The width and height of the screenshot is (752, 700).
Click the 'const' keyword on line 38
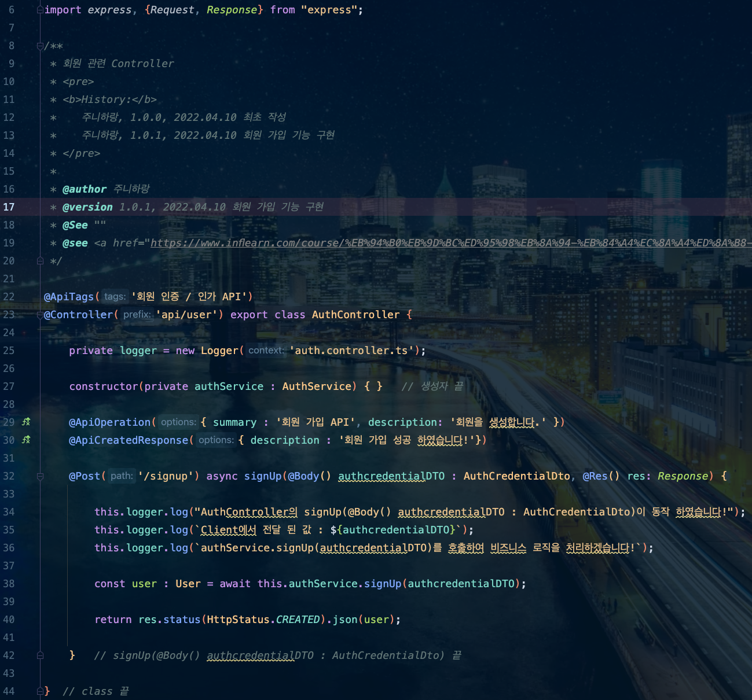pos(110,584)
